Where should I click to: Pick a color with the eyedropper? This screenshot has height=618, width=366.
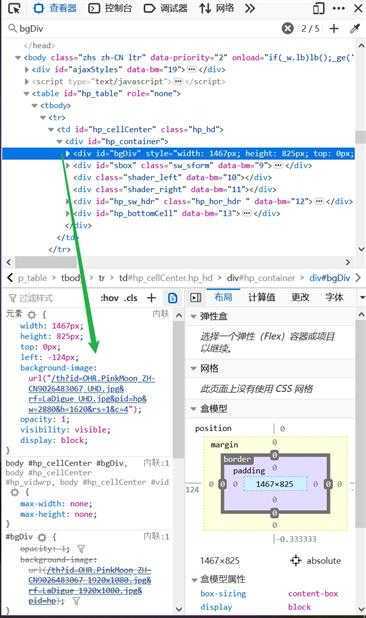(x=355, y=28)
